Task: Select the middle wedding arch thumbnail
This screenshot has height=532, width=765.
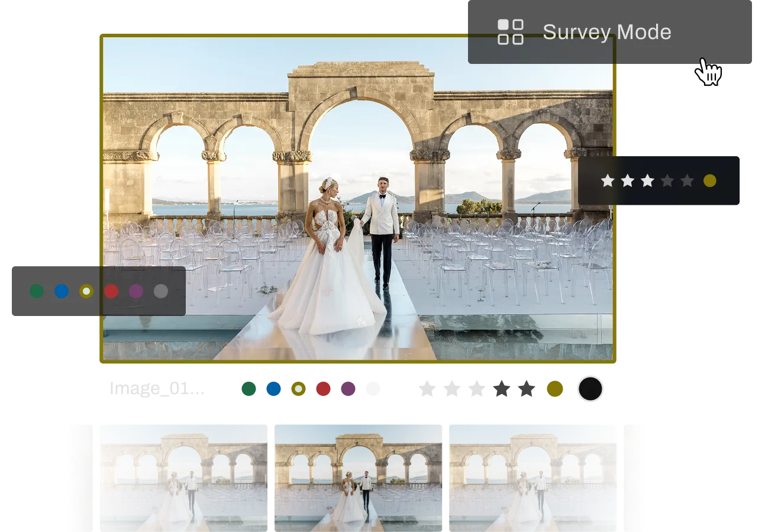Action: 360,476
